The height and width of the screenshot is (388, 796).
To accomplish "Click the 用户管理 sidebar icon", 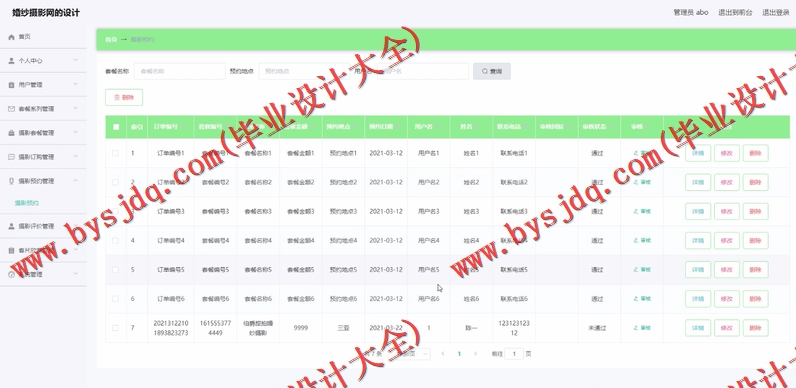I will point(11,85).
